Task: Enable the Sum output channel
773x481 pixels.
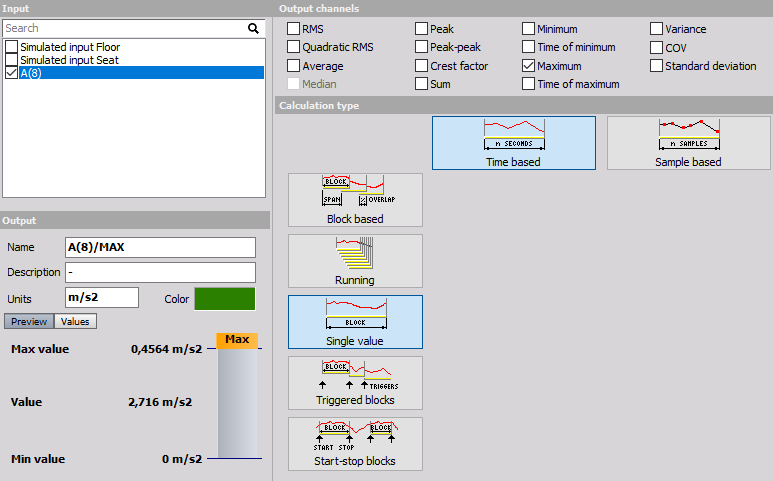Action: point(421,84)
